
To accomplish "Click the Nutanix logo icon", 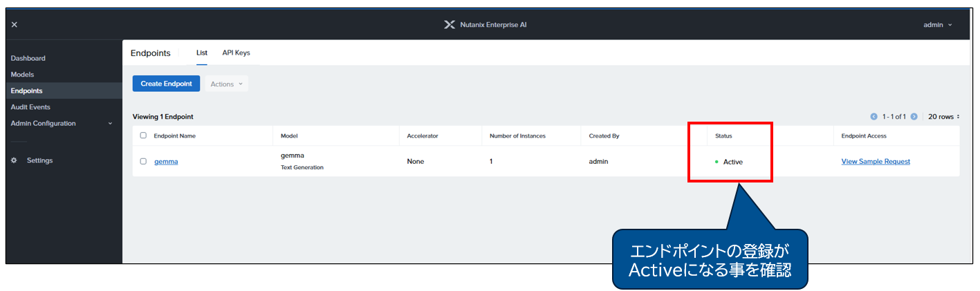I will [449, 25].
